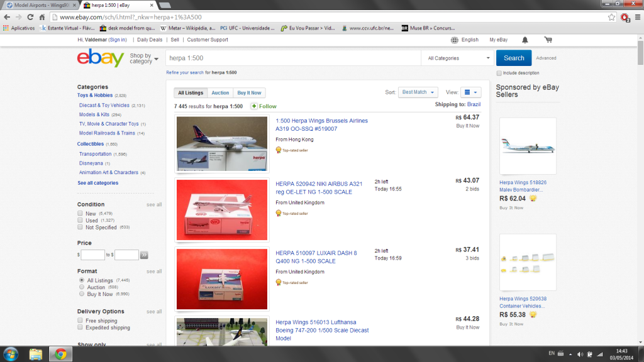
Task: Open the View layout dropdown
Action: coord(470,92)
